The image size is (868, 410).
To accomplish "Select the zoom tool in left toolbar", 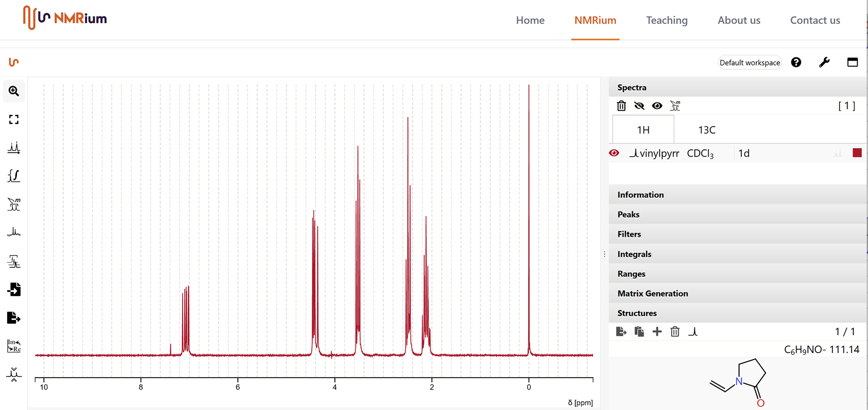I will (14, 91).
